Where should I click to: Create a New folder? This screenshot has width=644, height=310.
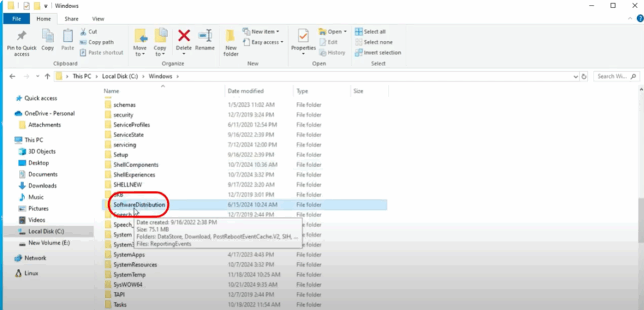tap(231, 43)
